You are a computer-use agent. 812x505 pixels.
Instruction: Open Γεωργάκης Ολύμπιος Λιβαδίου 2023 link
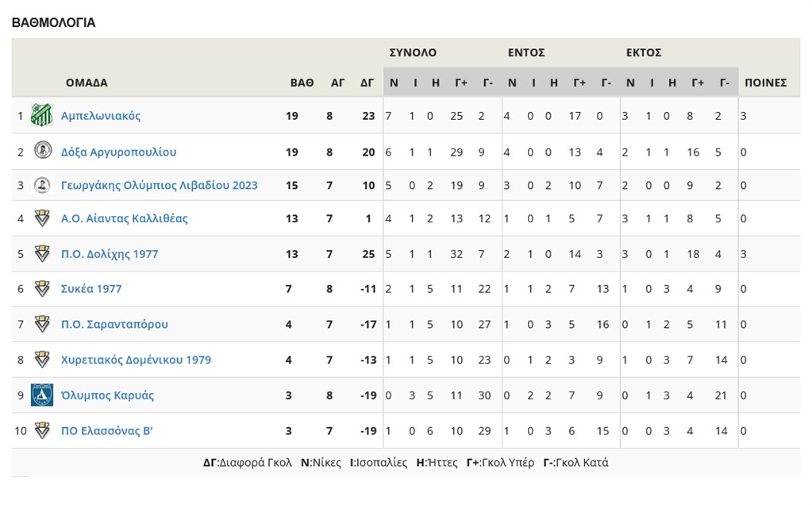pos(159,186)
